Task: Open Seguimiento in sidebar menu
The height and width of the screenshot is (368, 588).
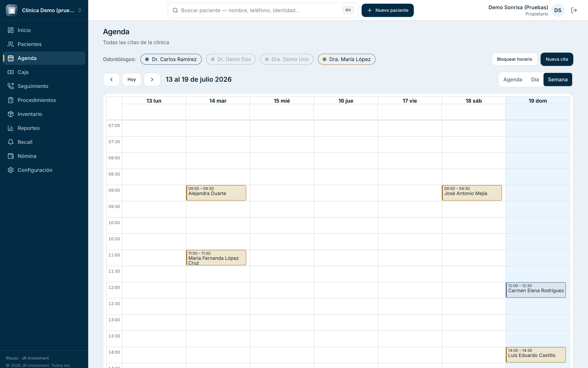Action: click(44, 86)
